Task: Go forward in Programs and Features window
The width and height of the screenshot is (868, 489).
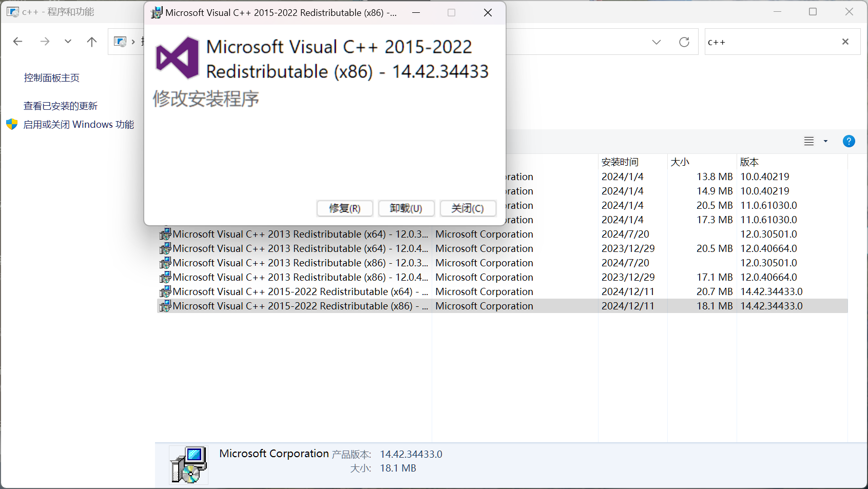Action: [45, 42]
